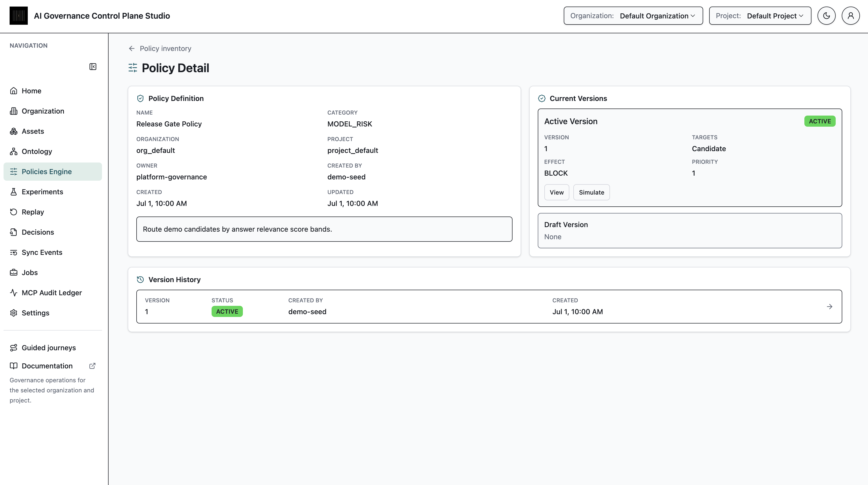The height and width of the screenshot is (485, 868).
Task: Open Guided journeys
Action: click(53, 348)
